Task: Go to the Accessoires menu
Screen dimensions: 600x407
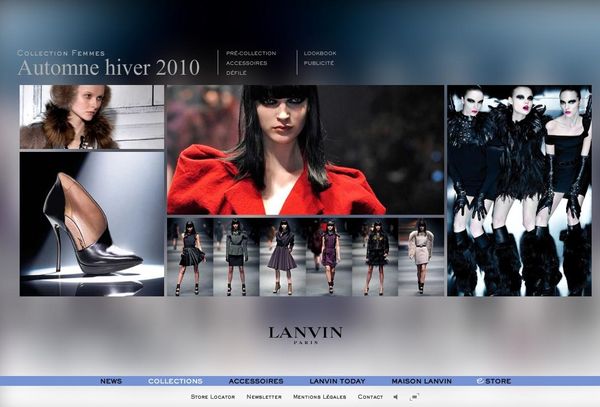Action: coord(256,381)
